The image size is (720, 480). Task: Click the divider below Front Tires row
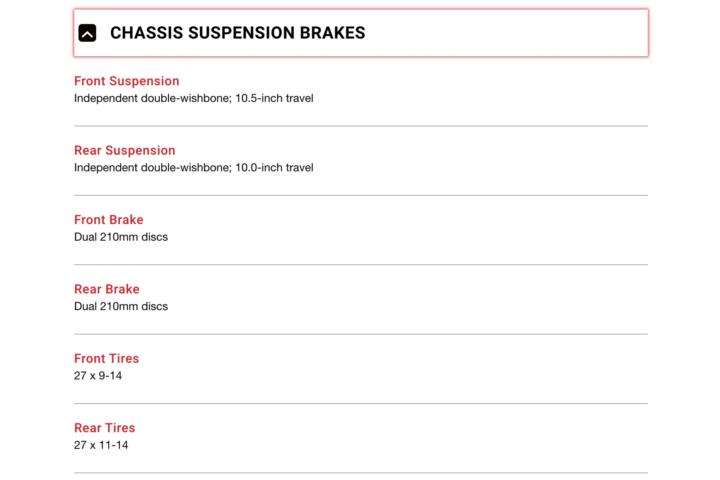pyautogui.click(x=361, y=403)
